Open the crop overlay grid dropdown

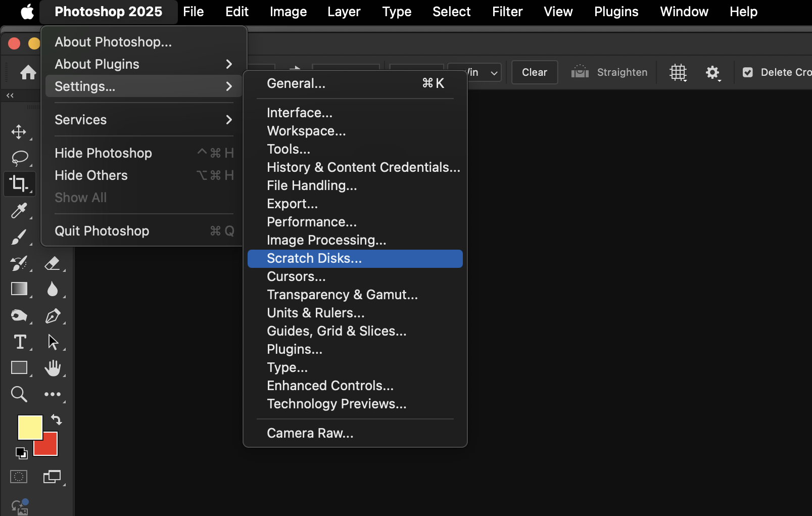tap(678, 72)
